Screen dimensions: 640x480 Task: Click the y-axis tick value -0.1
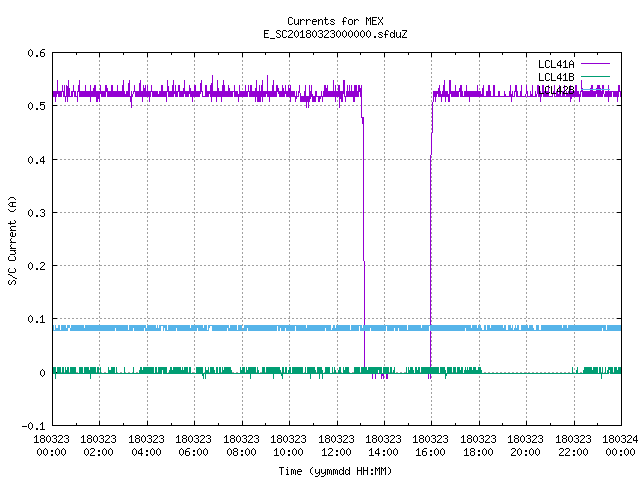click(33, 426)
